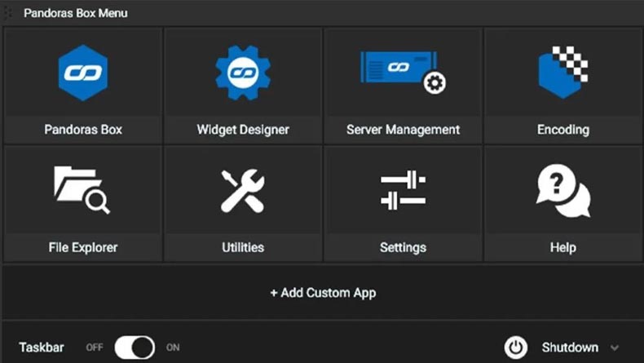Click + Add Custom App

click(x=323, y=293)
